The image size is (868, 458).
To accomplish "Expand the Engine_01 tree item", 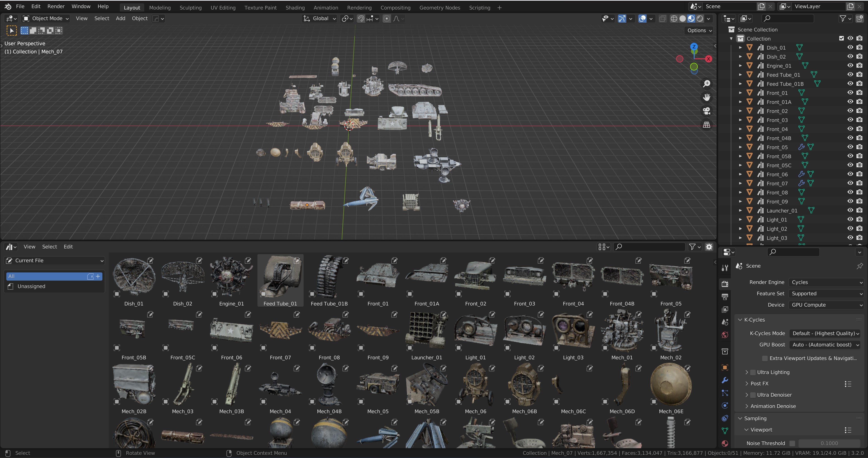I will click(x=740, y=66).
